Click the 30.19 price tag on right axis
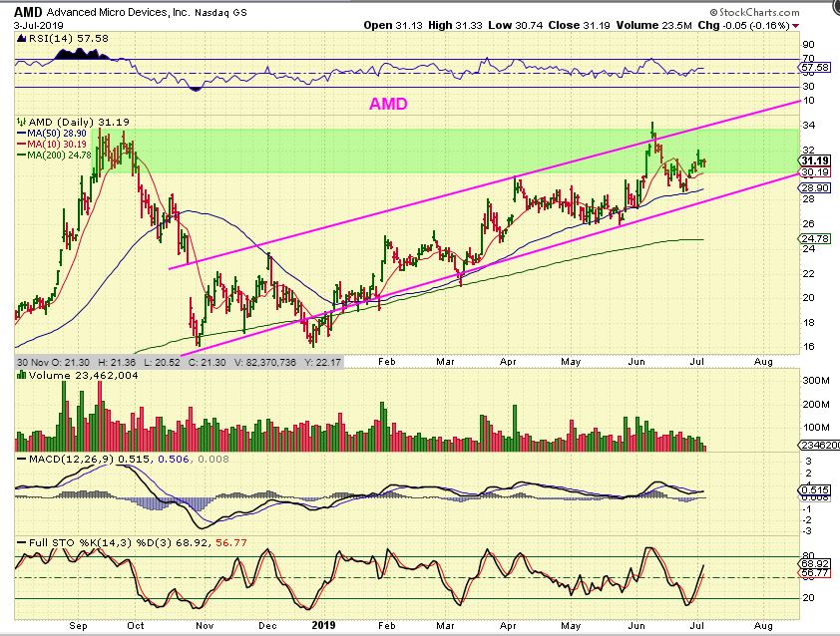Screen dimensions: 840x636 815,172
